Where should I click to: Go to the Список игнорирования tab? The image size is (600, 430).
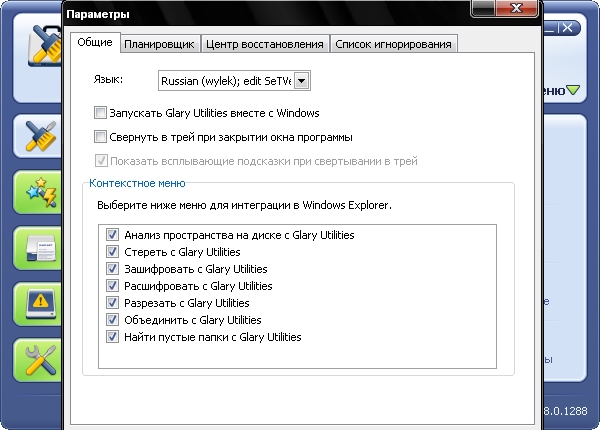[x=393, y=44]
